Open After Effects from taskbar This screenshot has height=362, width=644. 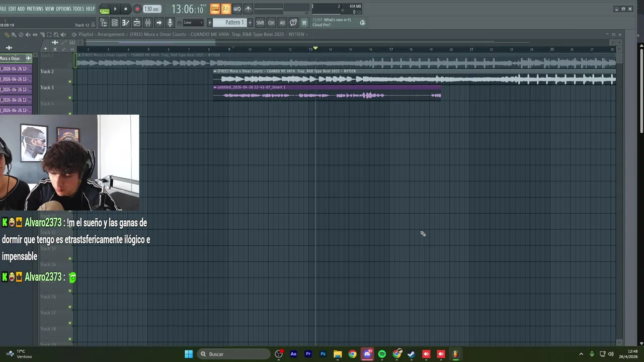click(x=293, y=354)
